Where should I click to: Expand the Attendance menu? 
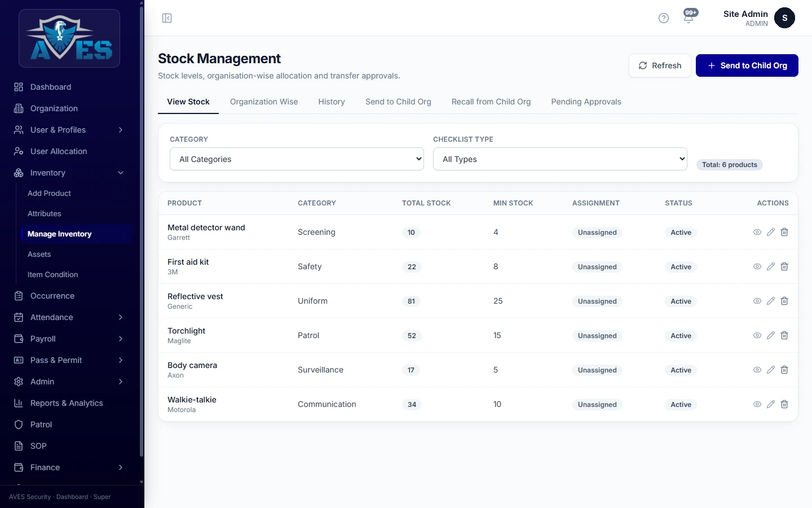69,317
